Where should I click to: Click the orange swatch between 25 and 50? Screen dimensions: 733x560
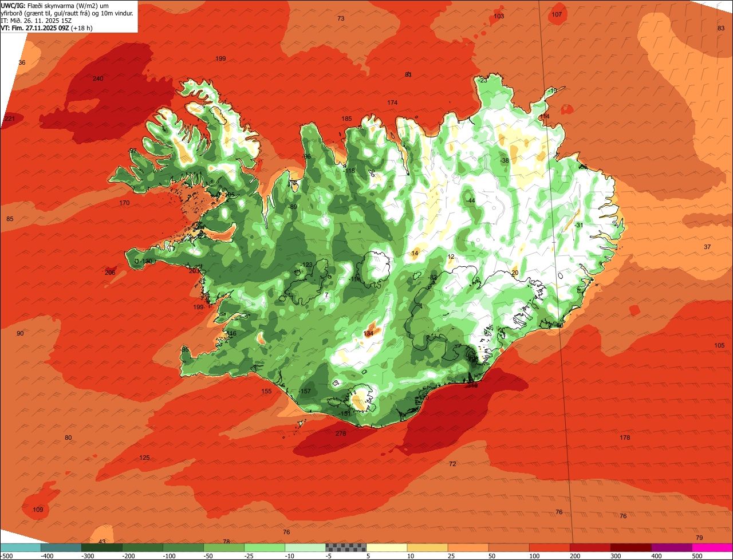468,547
